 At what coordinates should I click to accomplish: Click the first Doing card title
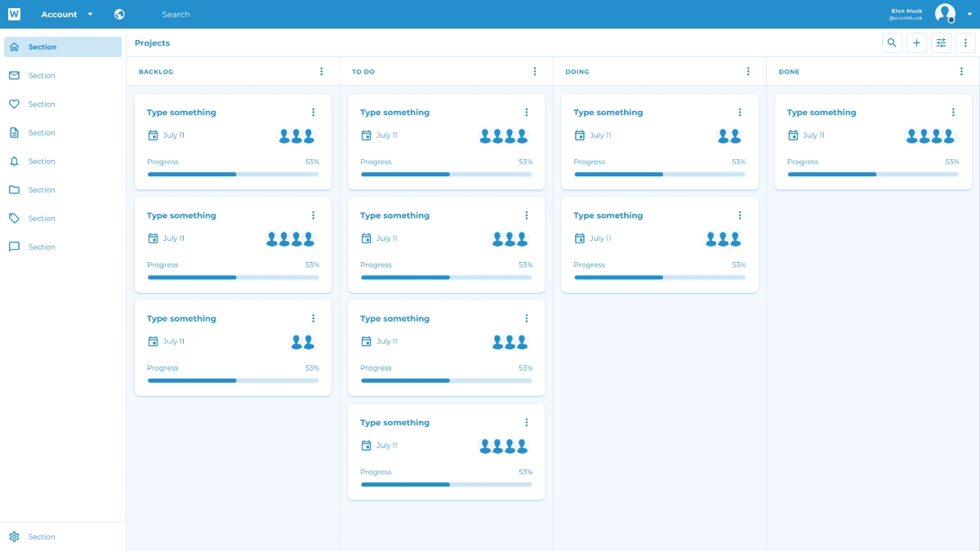pyautogui.click(x=608, y=113)
